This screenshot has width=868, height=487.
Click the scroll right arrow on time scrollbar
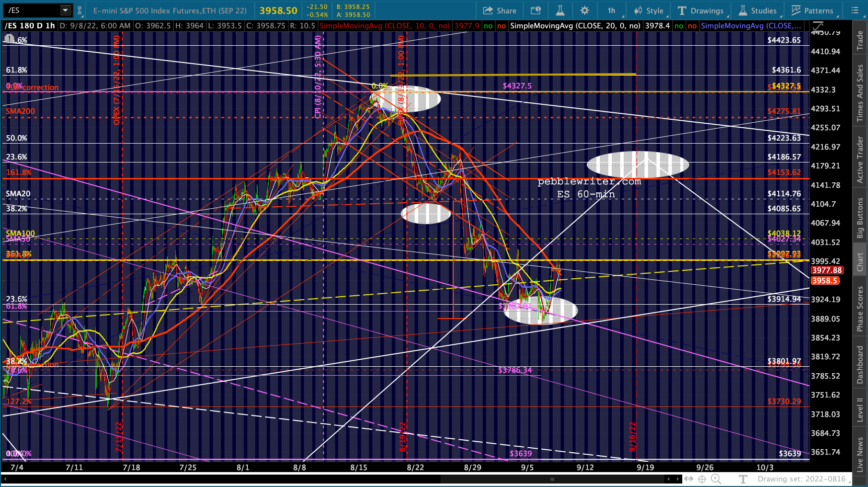pyautogui.click(x=678, y=479)
